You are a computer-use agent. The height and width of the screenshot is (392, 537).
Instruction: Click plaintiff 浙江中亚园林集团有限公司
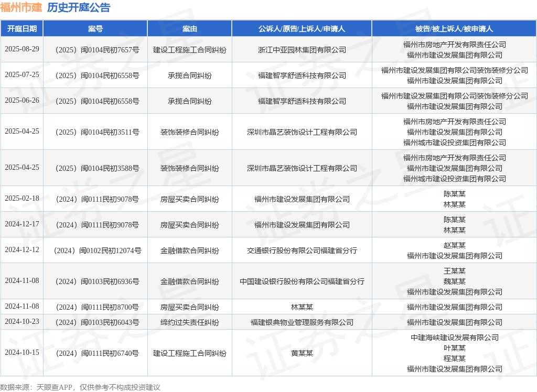pos(302,50)
